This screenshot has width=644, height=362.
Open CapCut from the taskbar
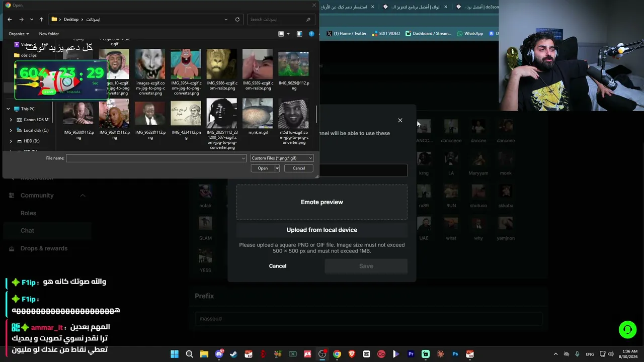367,354
